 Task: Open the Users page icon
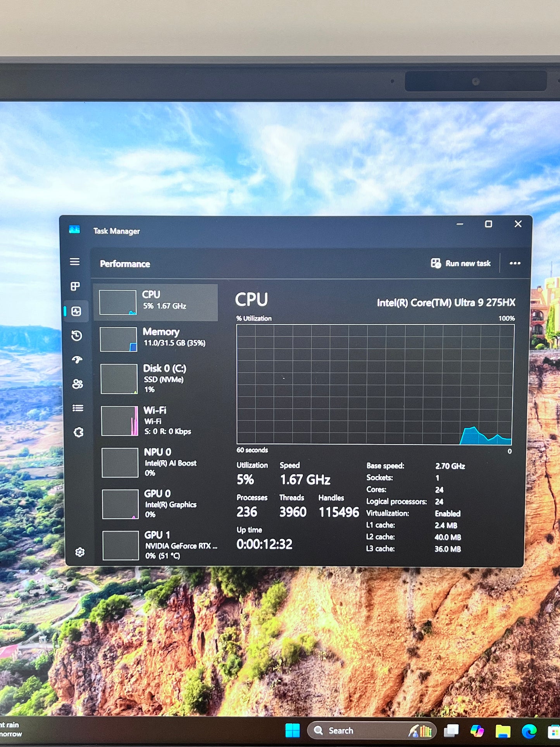(78, 384)
